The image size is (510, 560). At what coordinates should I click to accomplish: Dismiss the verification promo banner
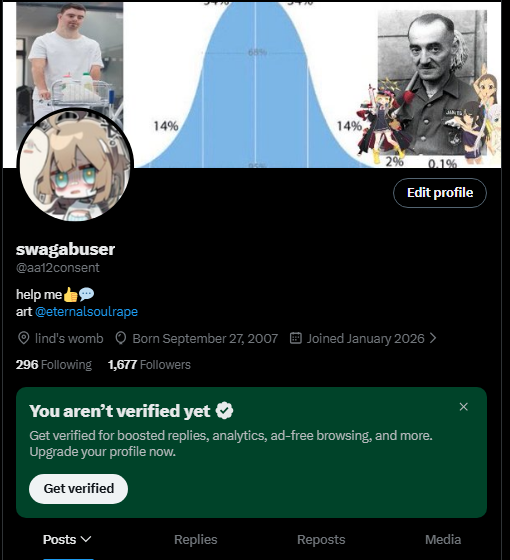coord(464,407)
